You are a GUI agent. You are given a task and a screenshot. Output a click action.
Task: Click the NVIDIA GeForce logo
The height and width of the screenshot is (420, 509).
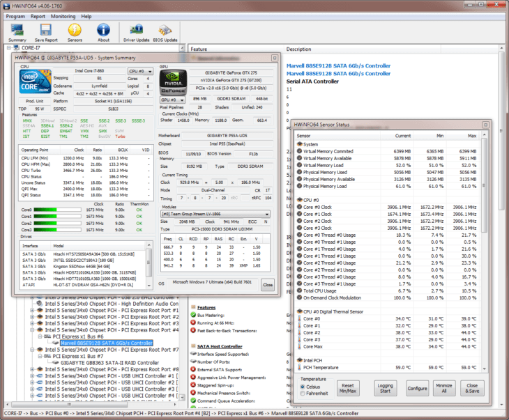(x=174, y=82)
